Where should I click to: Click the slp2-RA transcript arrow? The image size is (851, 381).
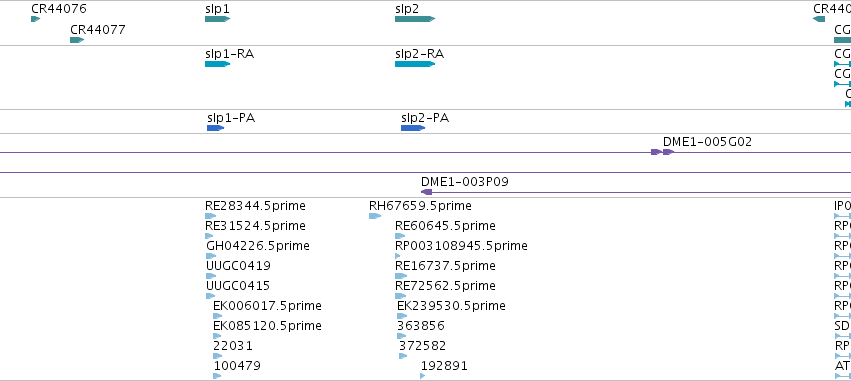click(x=415, y=64)
